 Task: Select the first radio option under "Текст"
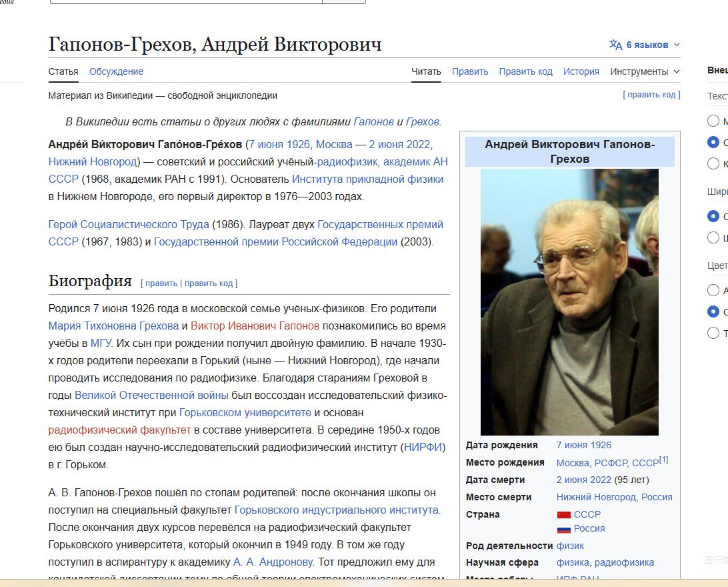[713, 121]
